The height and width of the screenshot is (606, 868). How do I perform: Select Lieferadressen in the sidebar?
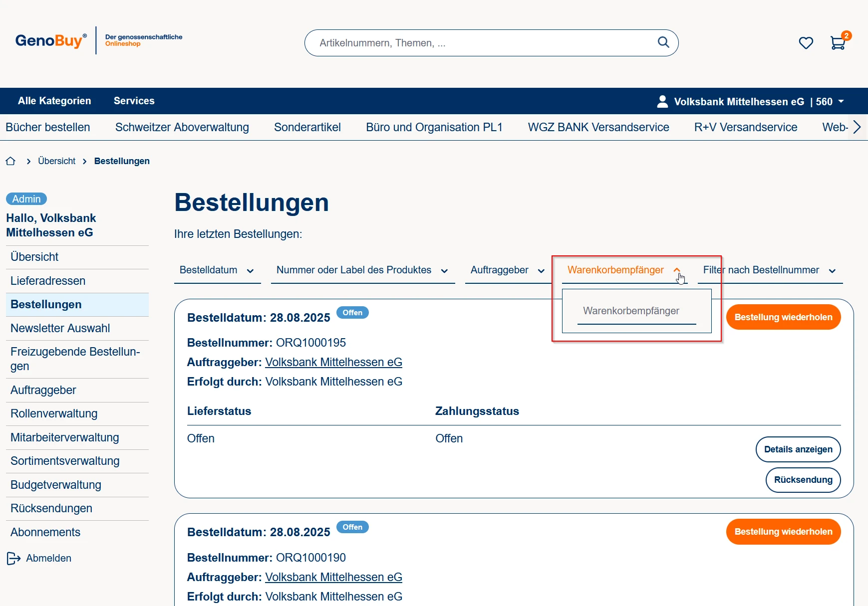click(48, 281)
